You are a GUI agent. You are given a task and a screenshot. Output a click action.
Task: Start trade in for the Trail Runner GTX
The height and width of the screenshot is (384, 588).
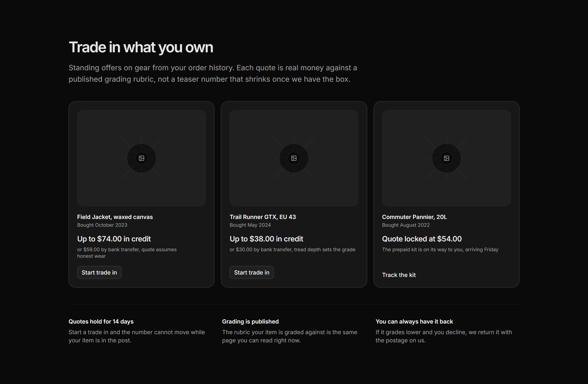click(x=252, y=272)
